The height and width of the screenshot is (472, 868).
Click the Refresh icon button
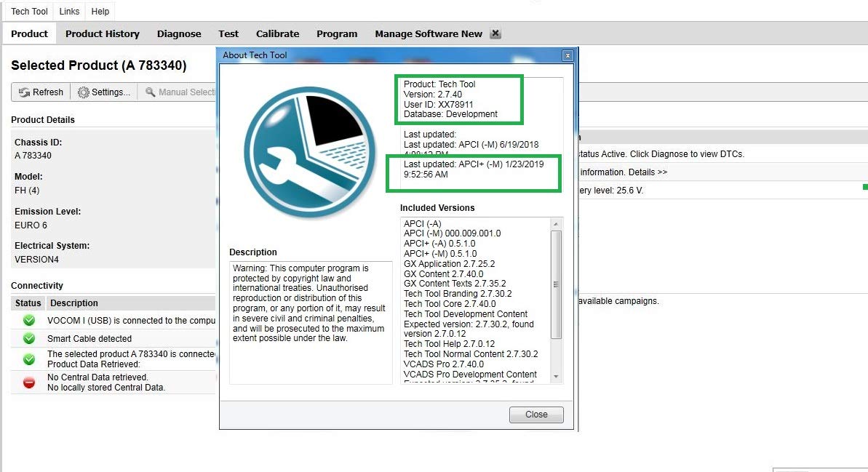click(24, 92)
